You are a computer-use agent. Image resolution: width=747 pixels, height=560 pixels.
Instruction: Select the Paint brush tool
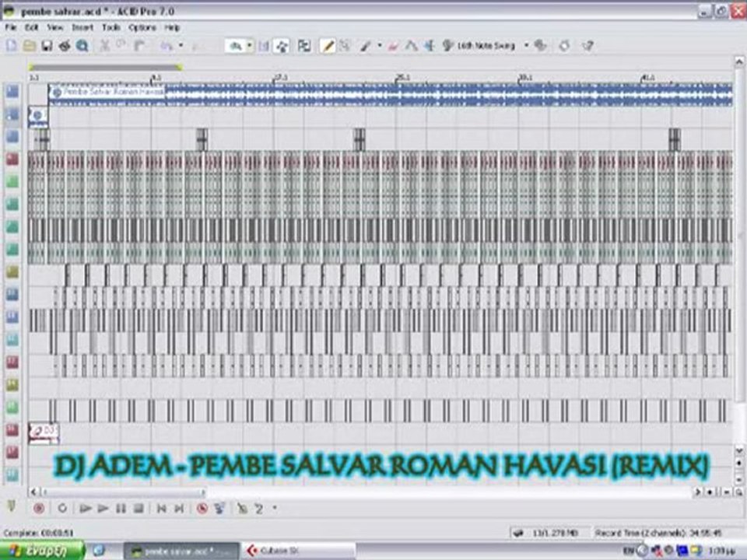366,46
